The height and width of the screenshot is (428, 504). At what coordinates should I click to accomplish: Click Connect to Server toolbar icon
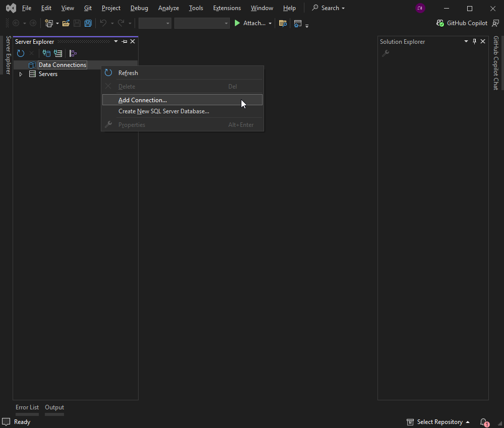point(58,53)
